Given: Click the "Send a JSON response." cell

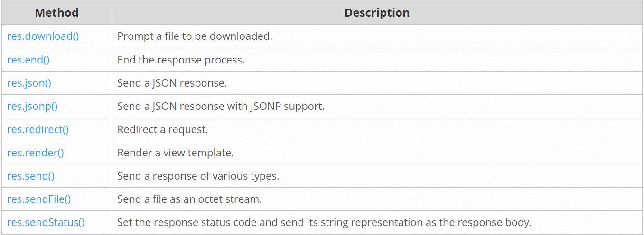Looking at the screenshot, I should click(x=172, y=83).
